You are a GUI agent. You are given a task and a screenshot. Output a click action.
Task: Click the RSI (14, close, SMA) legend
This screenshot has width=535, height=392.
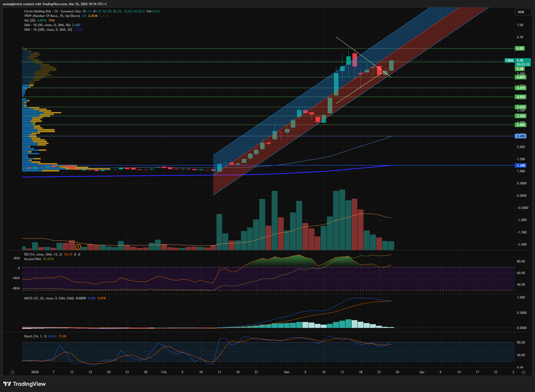pos(43,254)
